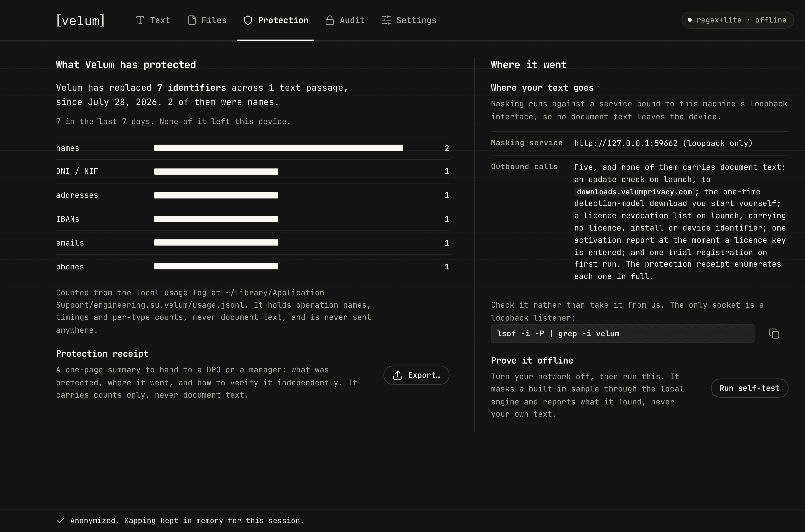Screen dimensions: 805x532
Task: Click the 7 identifiers bold text
Action: pos(191,88)
